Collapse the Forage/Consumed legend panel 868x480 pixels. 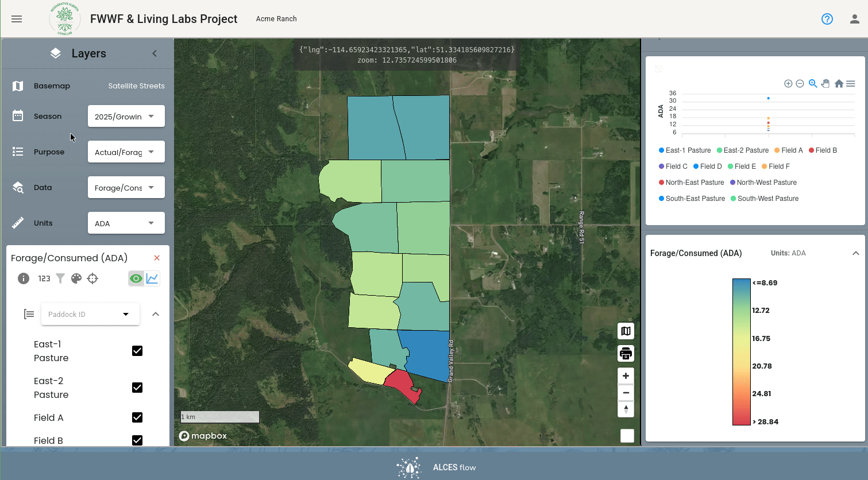pyautogui.click(x=856, y=253)
